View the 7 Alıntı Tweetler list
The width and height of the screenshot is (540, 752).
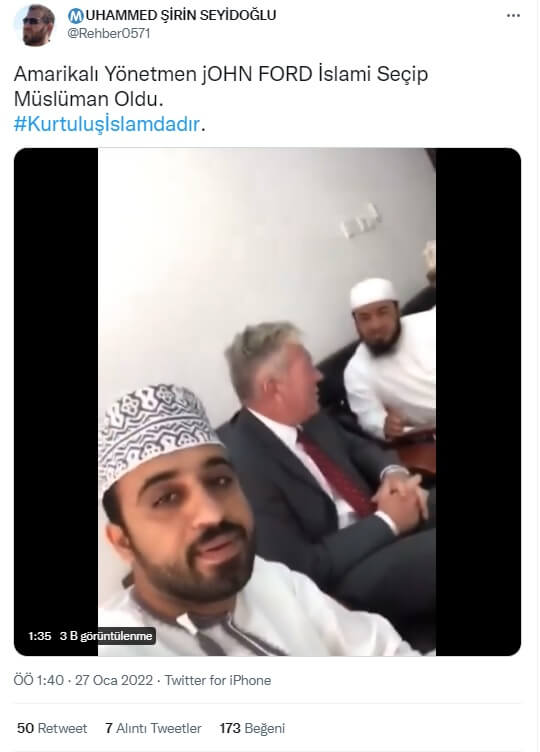(153, 728)
